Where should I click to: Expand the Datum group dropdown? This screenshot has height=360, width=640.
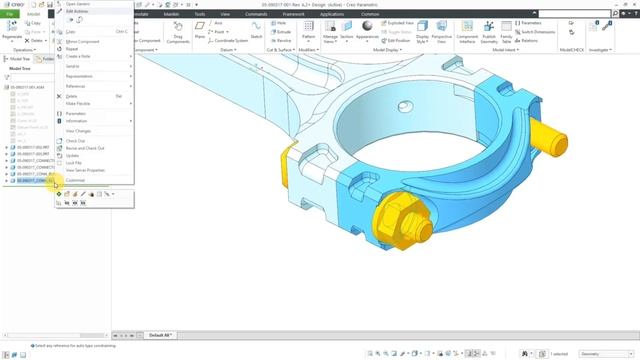(228, 50)
